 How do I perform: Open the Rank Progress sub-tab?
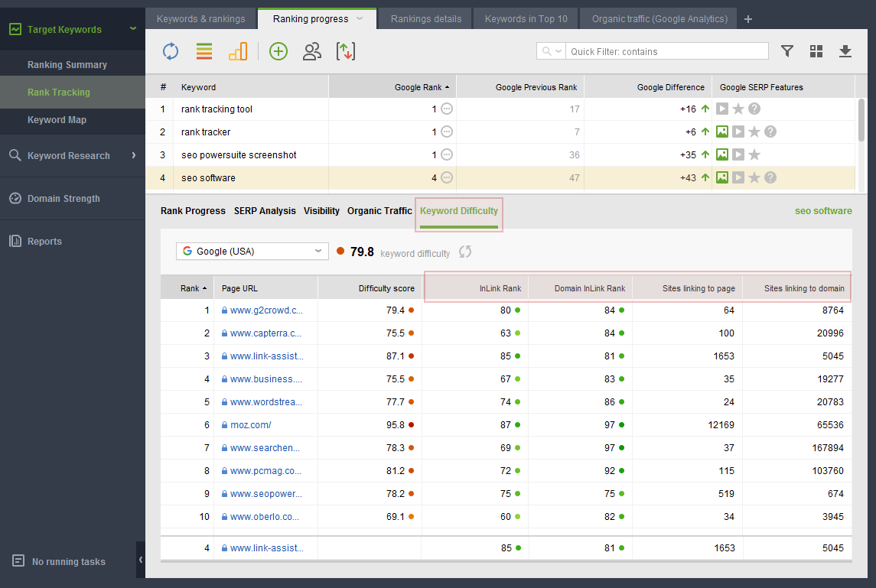click(x=193, y=211)
